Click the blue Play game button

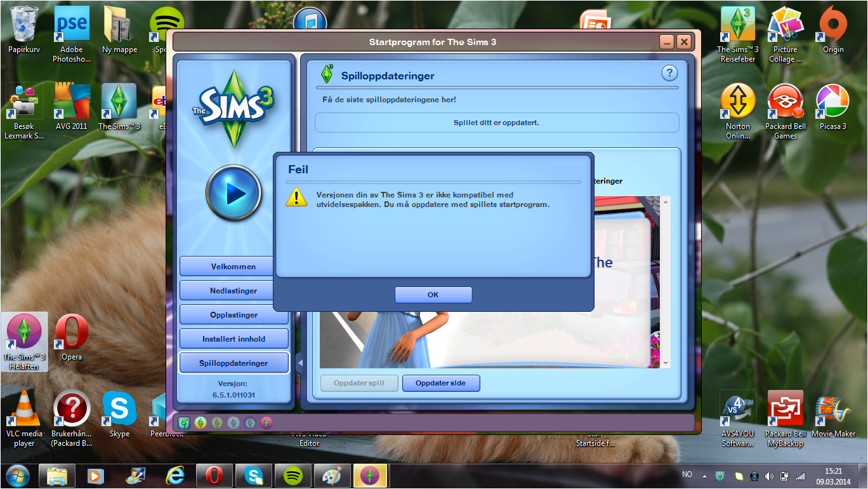pyautogui.click(x=233, y=192)
